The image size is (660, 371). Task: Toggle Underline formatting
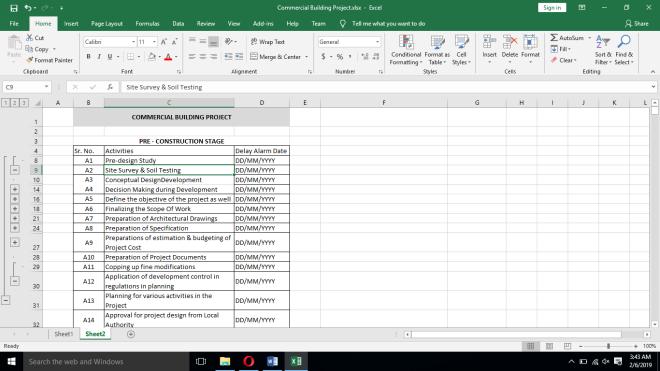click(110, 57)
